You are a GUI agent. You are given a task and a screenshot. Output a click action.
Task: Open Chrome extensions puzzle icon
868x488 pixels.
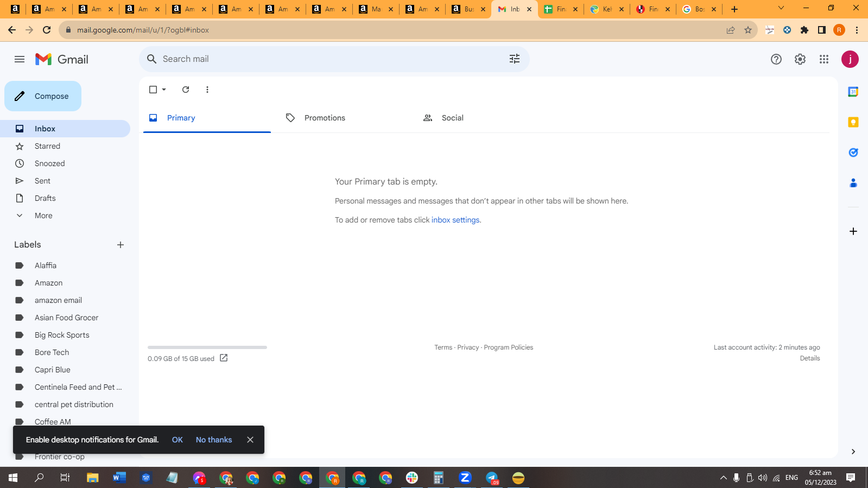(804, 30)
